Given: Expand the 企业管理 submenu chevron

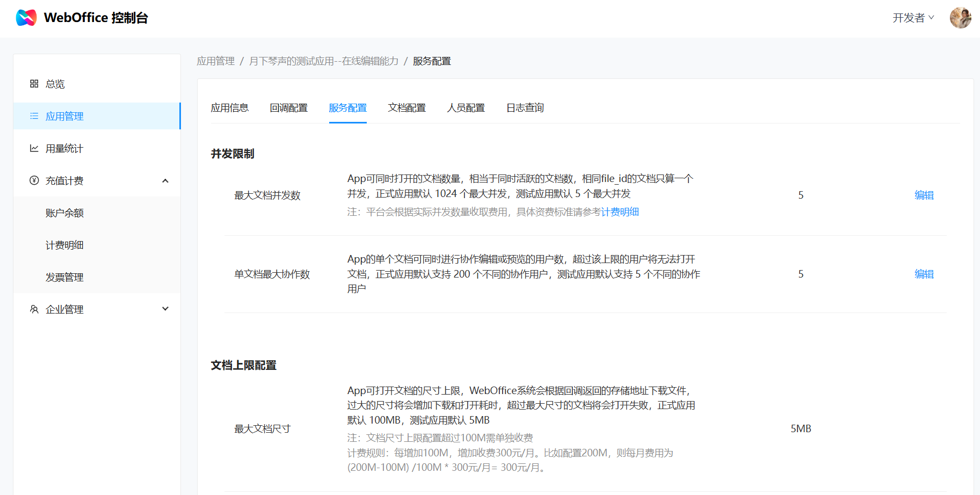Looking at the screenshot, I should click(x=165, y=309).
